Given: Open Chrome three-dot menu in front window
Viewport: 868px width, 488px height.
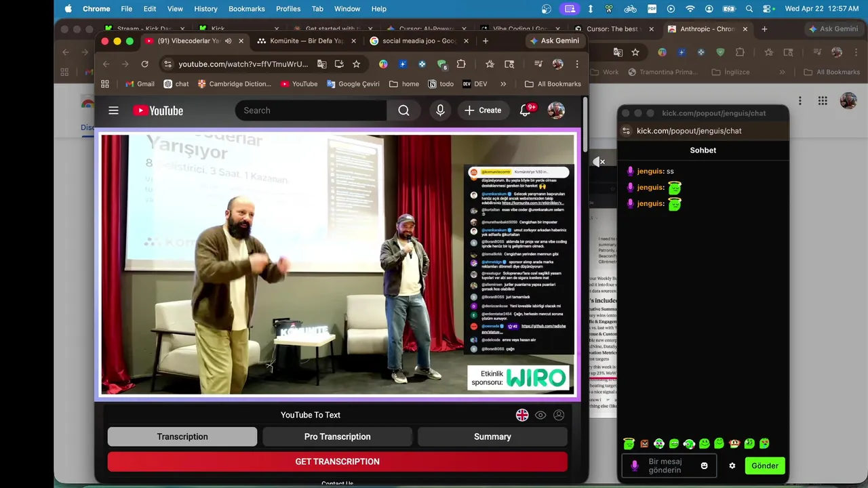Looking at the screenshot, I should 577,64.
